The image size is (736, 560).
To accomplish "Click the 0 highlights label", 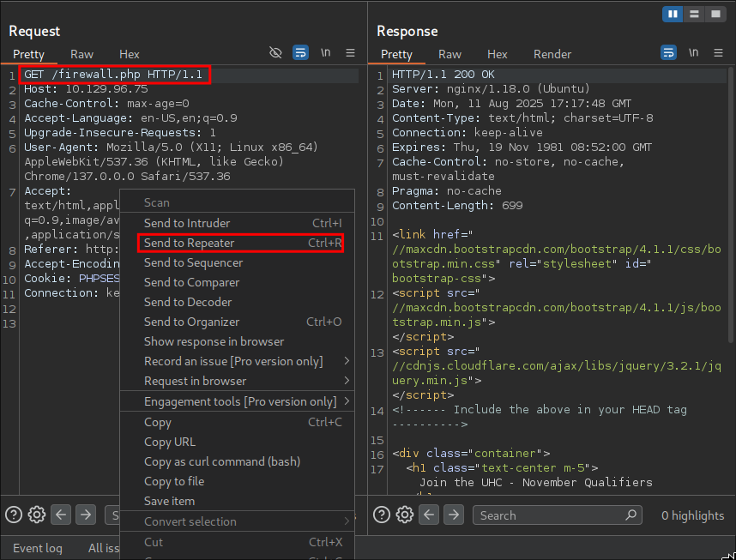I will pos(693,515).
